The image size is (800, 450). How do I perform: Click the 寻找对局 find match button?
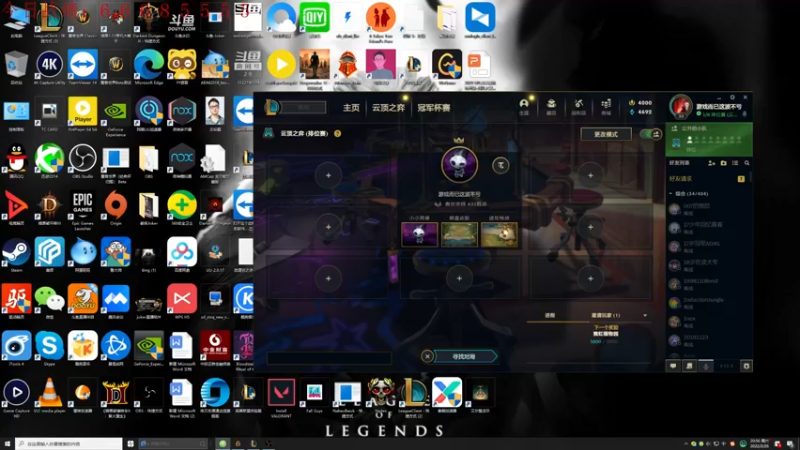pos(465,356)
